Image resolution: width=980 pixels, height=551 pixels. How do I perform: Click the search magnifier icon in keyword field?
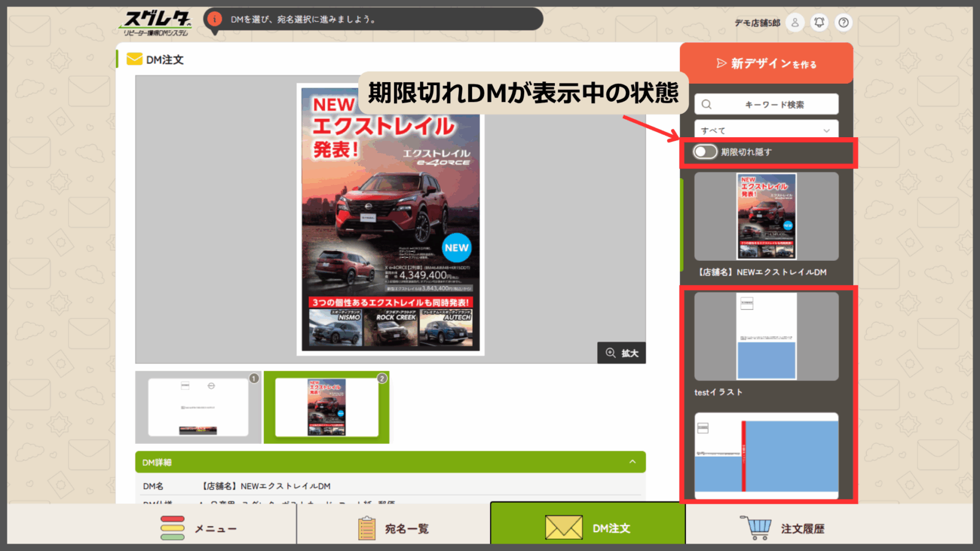(707, 105)
